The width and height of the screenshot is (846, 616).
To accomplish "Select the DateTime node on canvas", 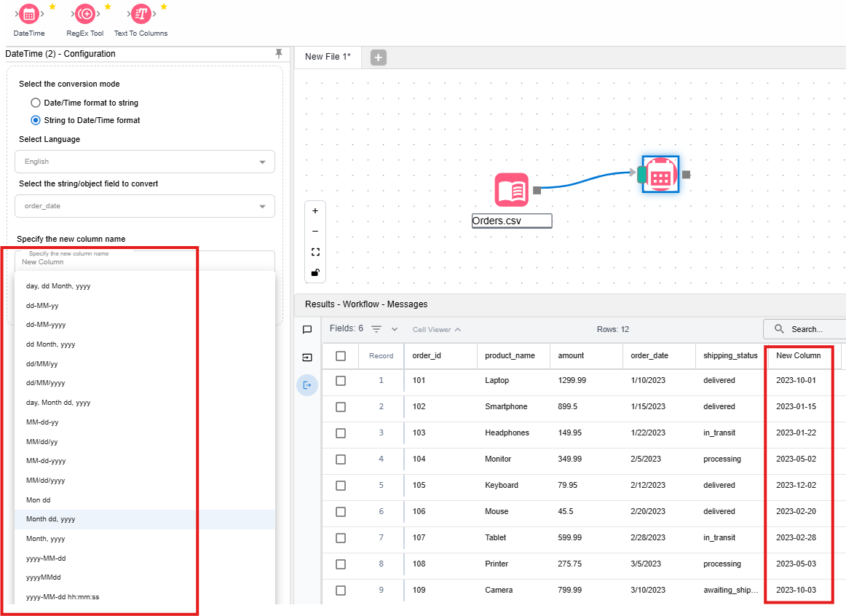I will click(x=660, y=175).
